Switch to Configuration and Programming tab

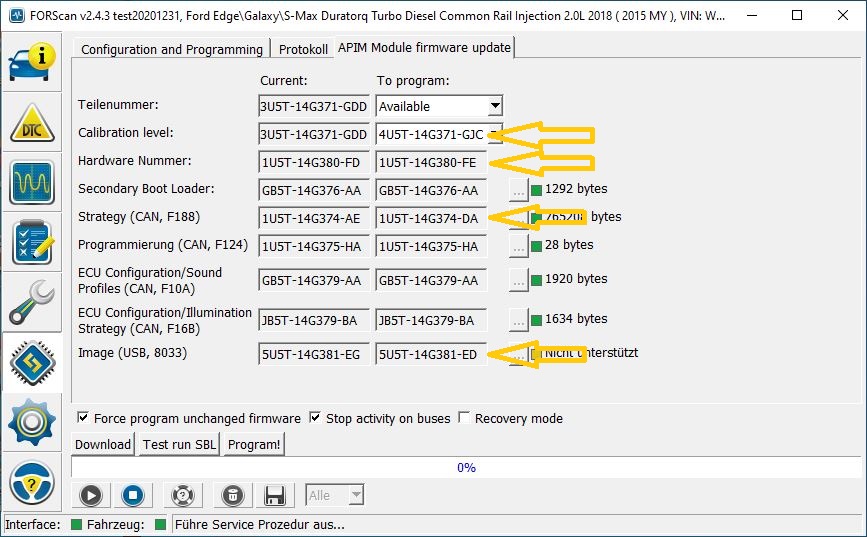tap(171, 49)
